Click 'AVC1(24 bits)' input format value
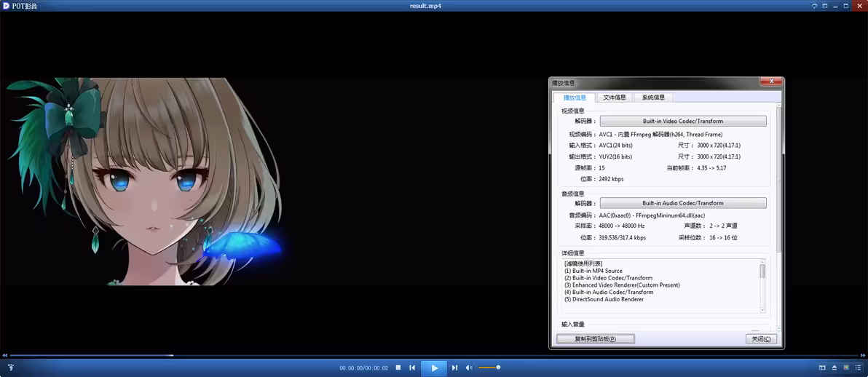Image resolution: width=868 pixels, height=377 pixels. (615, 145)
